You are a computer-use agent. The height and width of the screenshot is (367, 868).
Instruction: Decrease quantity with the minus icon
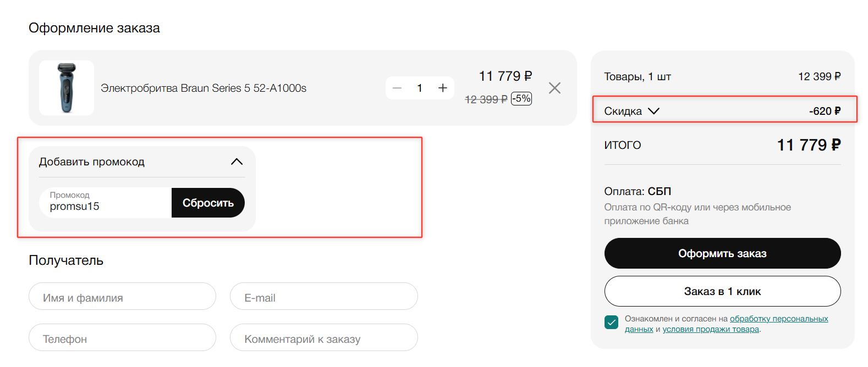[x=397, y=88]
